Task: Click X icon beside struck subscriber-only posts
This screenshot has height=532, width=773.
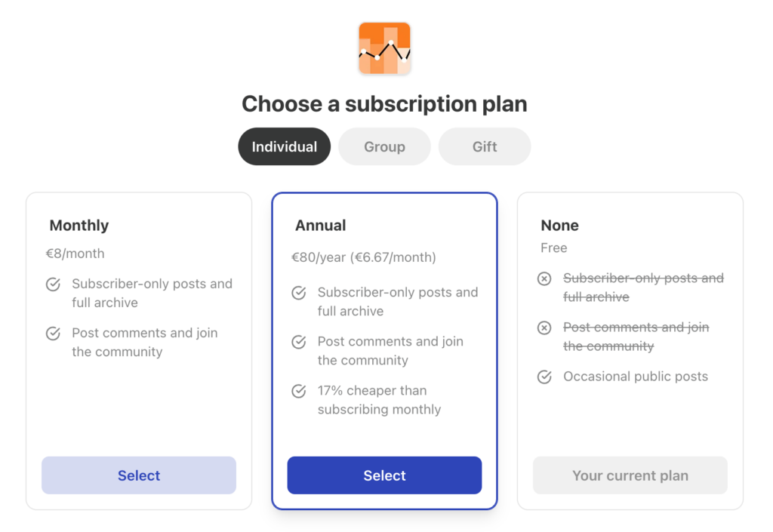Action: (544, 278)
